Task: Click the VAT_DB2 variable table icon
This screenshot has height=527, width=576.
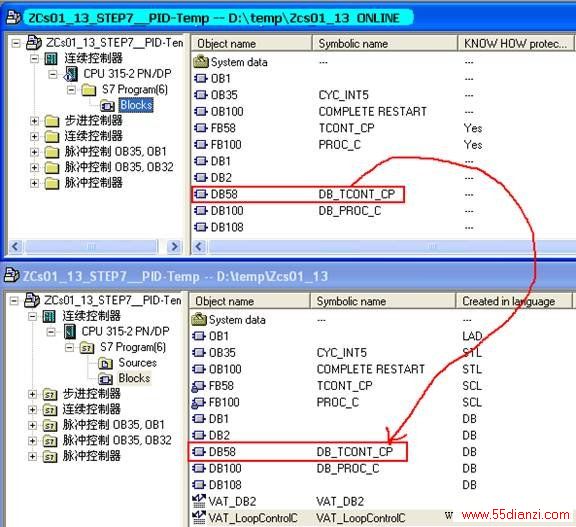Action: coord(199,501)
